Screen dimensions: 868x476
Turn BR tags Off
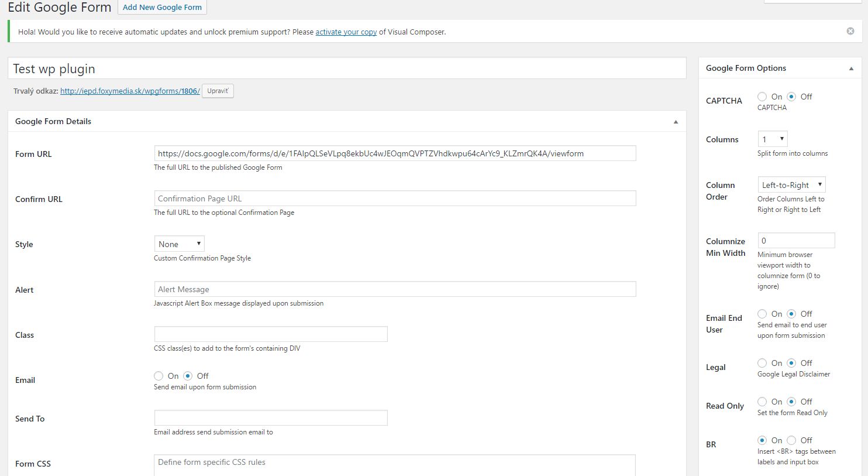[x=791, y=440]
